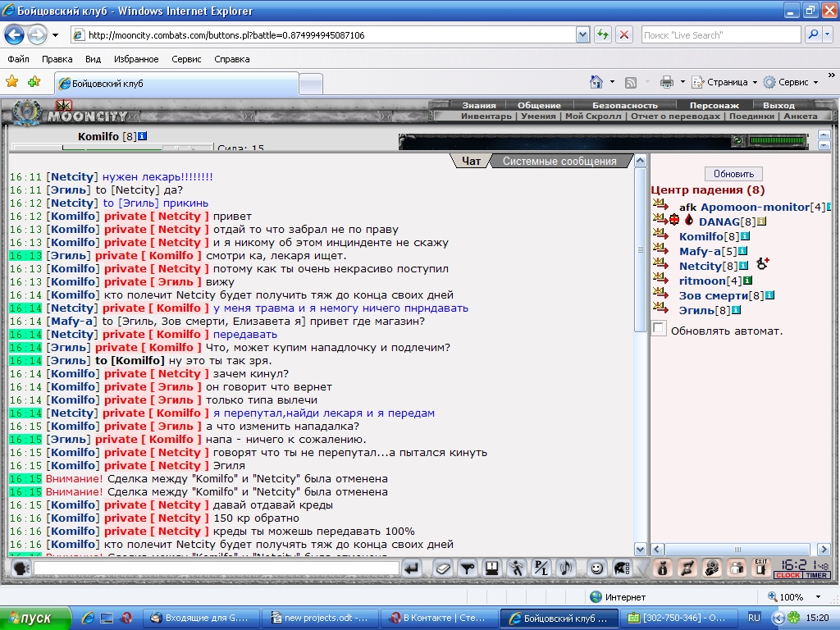840x630 pixels.
Task: Click the helmet icon in the chat toolbar
Action: [x=622, y=568]
